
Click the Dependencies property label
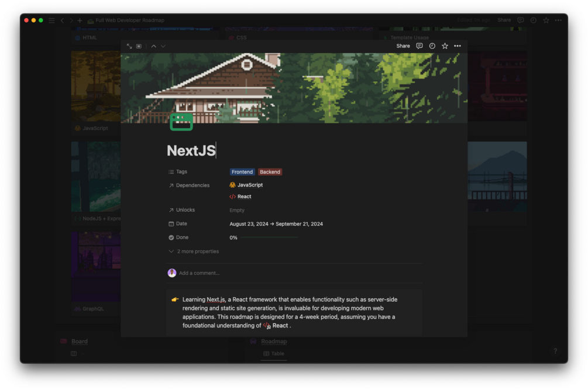pos(189,185)
